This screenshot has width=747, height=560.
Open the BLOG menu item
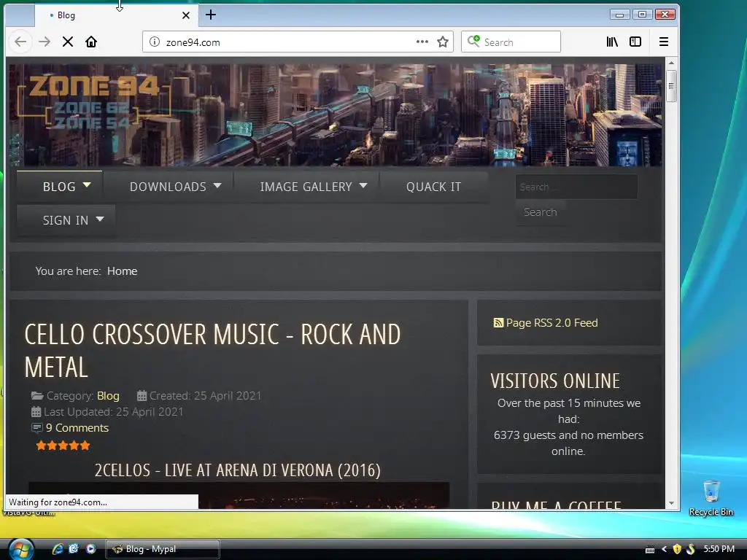tap(60, 187)
